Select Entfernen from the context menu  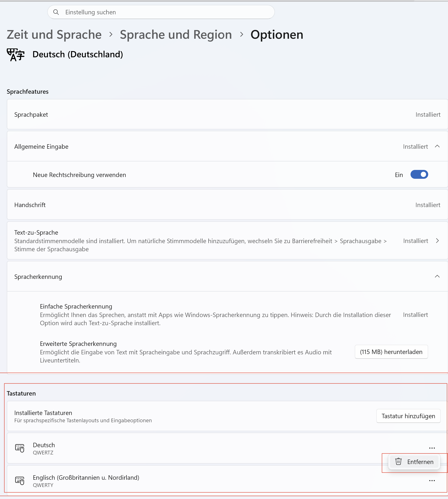pyautogui.click(x=414, y=462)
